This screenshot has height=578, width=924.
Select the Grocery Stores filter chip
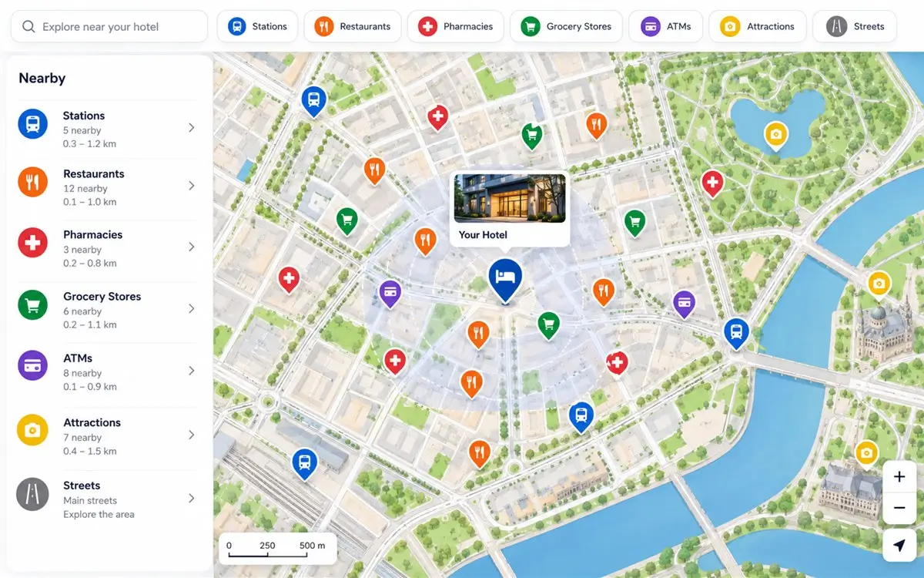566,26
